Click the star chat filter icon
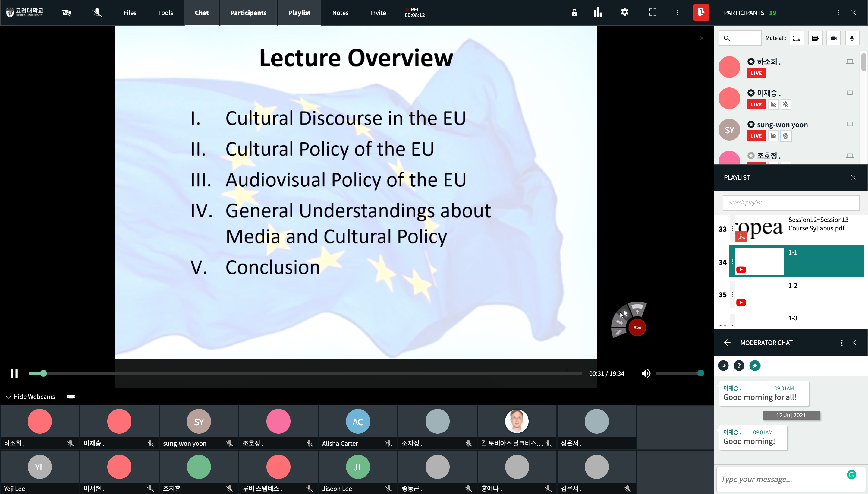The height and width of the screenshot is (494, 868). pos(755,366)
